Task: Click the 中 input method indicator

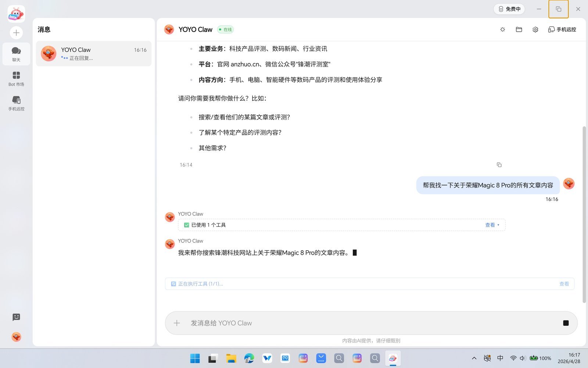Action: (x=500, y=358)
